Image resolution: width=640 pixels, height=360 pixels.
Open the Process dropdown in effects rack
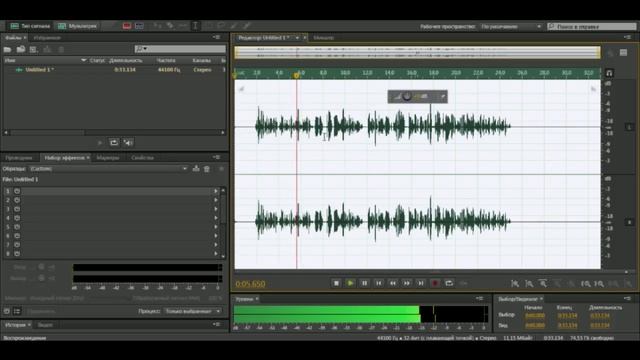tap(193, 311)
